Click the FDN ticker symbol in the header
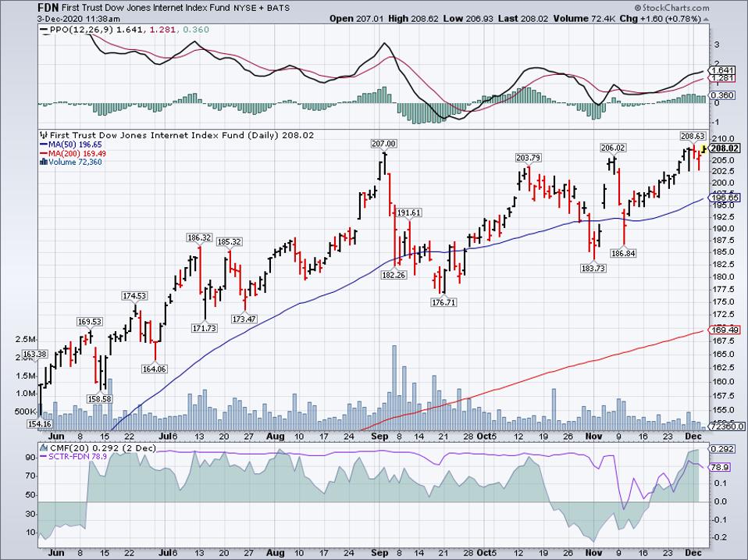The image size is (748, 560). pos(48,8)
